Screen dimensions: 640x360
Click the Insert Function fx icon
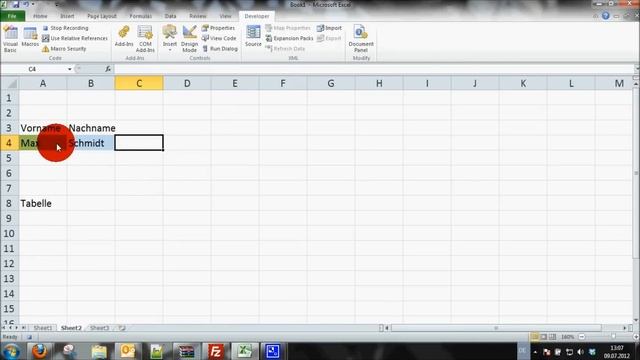click(108, 69)
